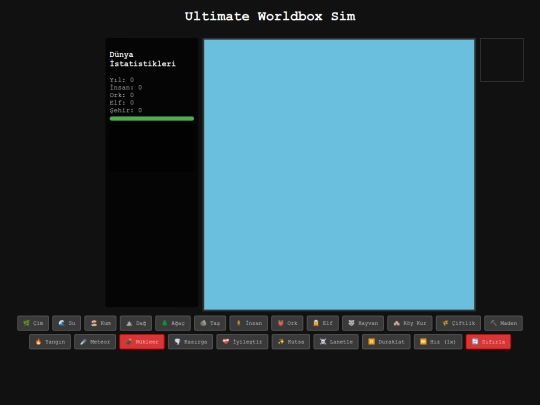Select the Çiftlik farm tool
540x405 pixels.
coord(458,323)
